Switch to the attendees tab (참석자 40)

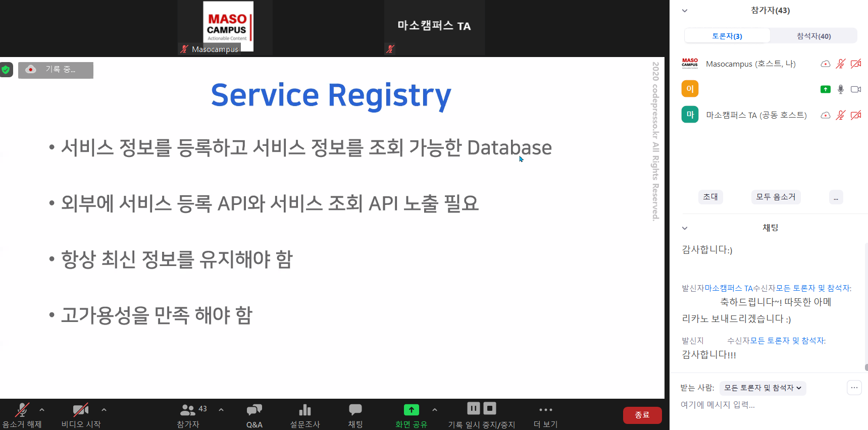(x=813, y=36)
